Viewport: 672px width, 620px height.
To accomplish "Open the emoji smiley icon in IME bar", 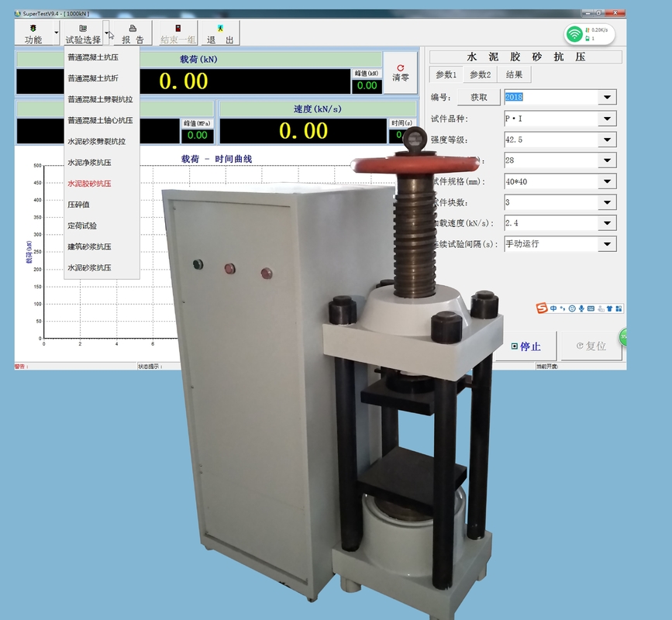I will [572, 308].
